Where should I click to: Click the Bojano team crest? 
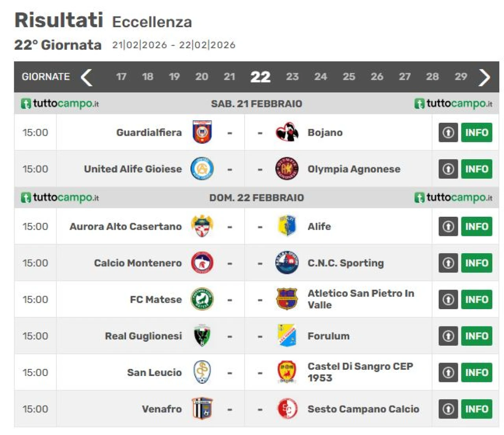[x=287, y=132]
